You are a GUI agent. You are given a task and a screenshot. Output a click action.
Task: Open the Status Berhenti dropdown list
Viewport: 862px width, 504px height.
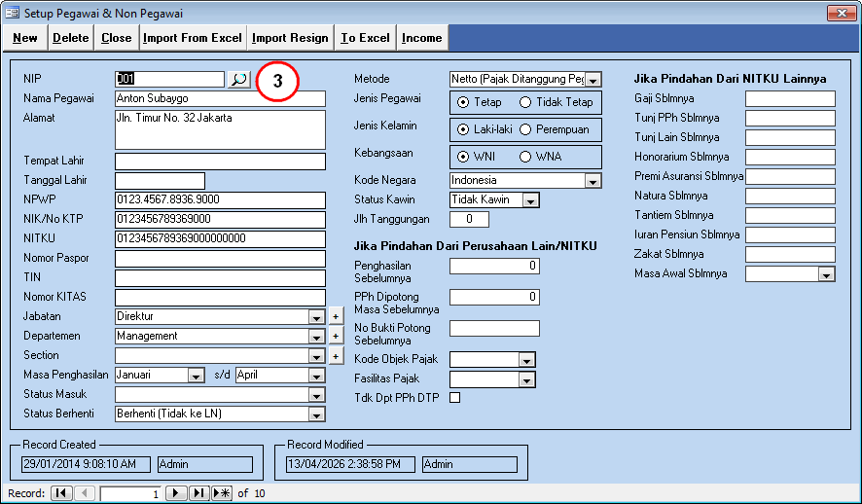click(x=316, y=414)
